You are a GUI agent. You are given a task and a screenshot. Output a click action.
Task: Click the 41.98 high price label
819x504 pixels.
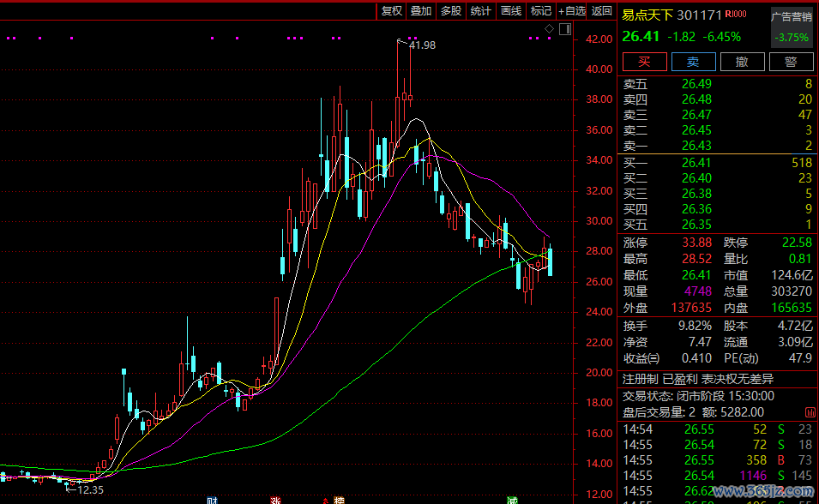(422, 45)
